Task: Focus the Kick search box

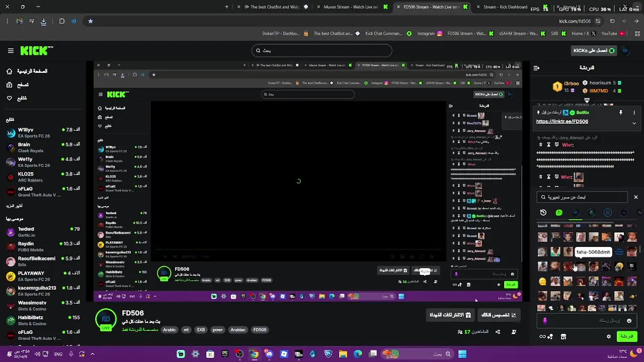Action: [x=322, y=50]
